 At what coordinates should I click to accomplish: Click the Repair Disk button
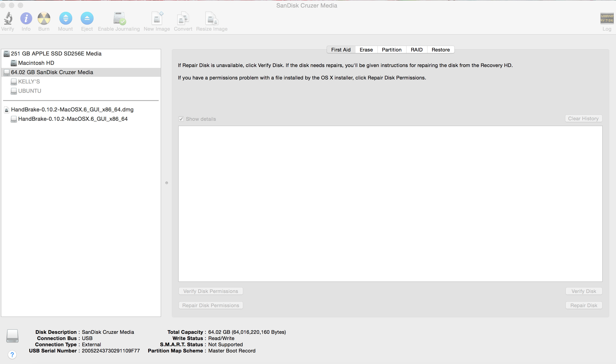584,305
